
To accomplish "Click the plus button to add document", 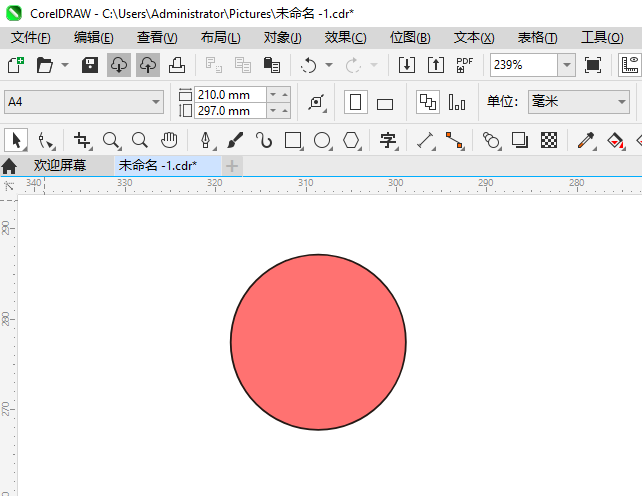I will coord(232,166).
